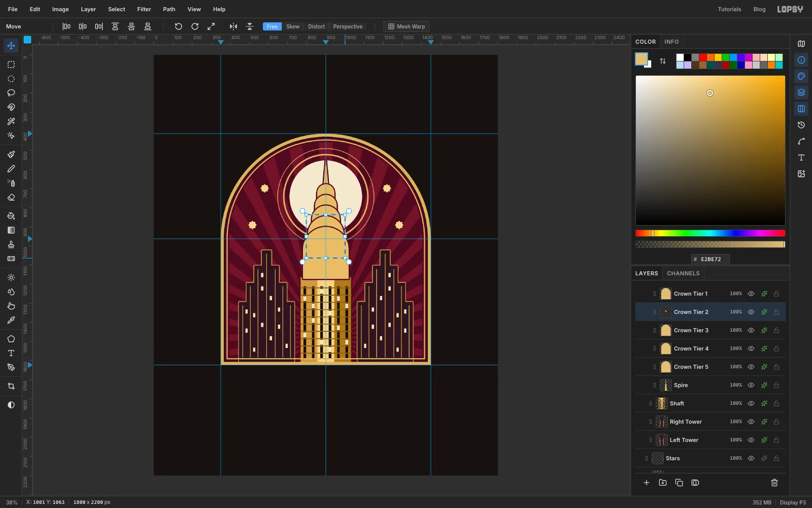Click the rotate counter-clockwise icon
Viewport: 812px width, 508px height.
(179, 26)
